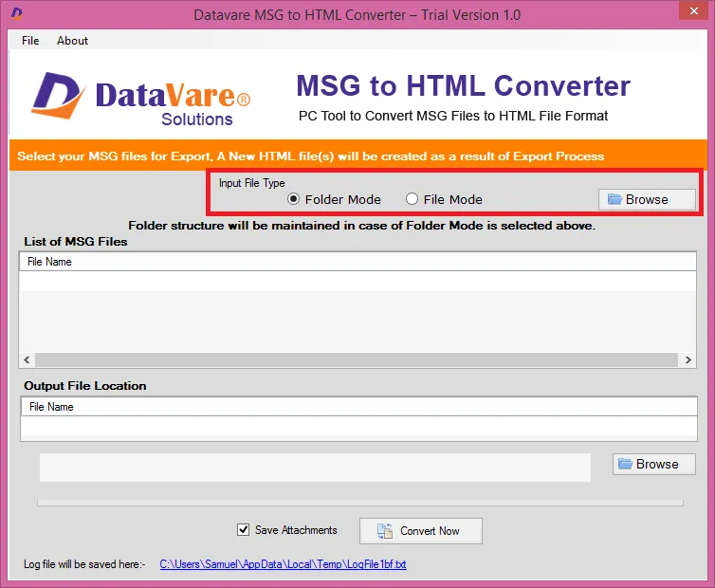
Task: Click the DataVare Solutions logo
Action: (141, 98)
